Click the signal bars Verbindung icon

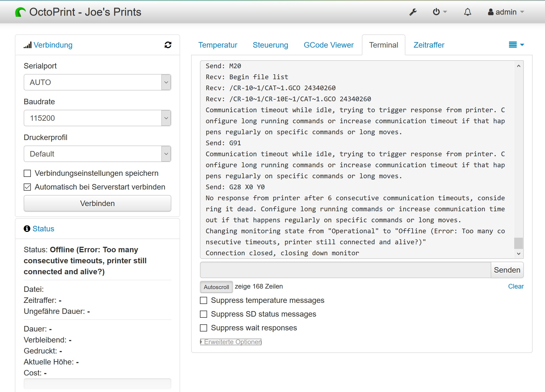(28, 45)
